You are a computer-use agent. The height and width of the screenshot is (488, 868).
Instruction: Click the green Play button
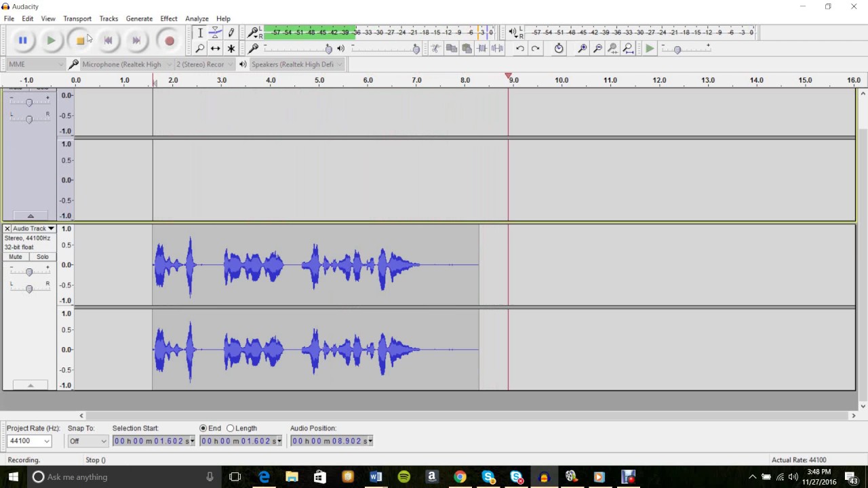51,41
